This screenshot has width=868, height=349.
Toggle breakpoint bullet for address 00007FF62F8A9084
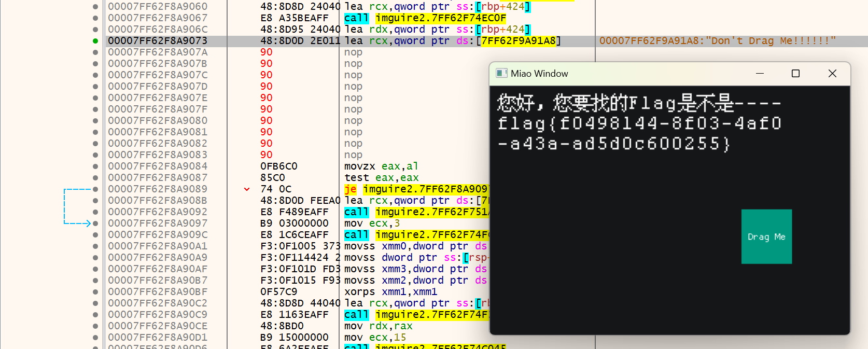[x=95, y=166]
